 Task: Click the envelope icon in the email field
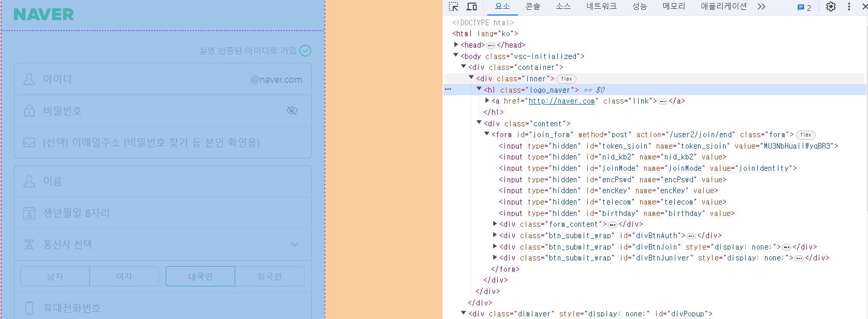[x=30, y=142]
